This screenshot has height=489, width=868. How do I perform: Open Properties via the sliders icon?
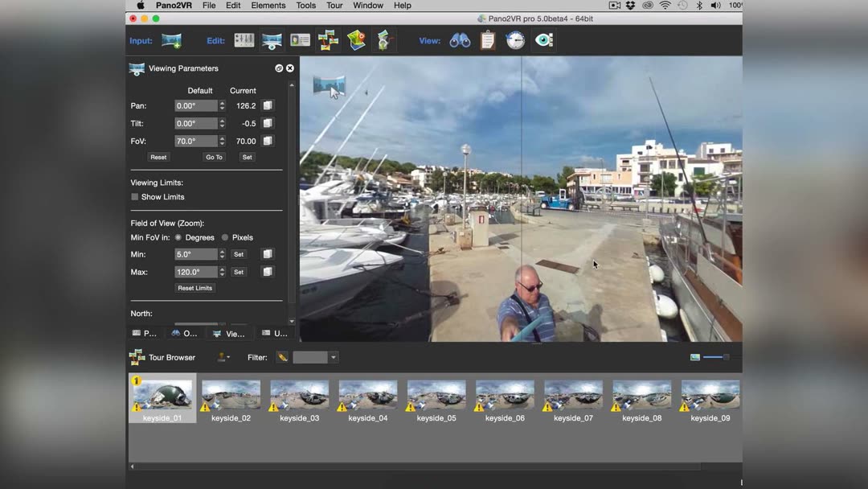[x=244, y=41]
